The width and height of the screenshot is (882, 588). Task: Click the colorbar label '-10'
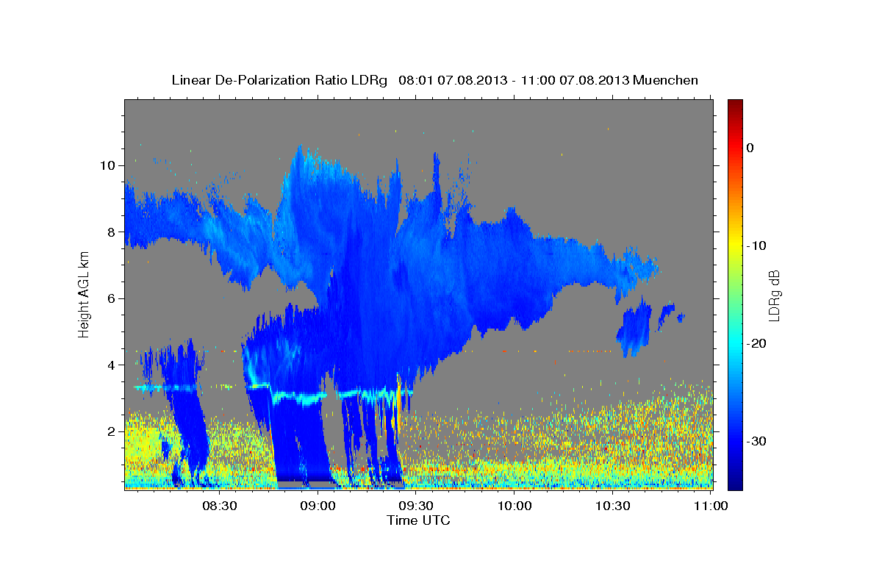click(x=756, y=245)
